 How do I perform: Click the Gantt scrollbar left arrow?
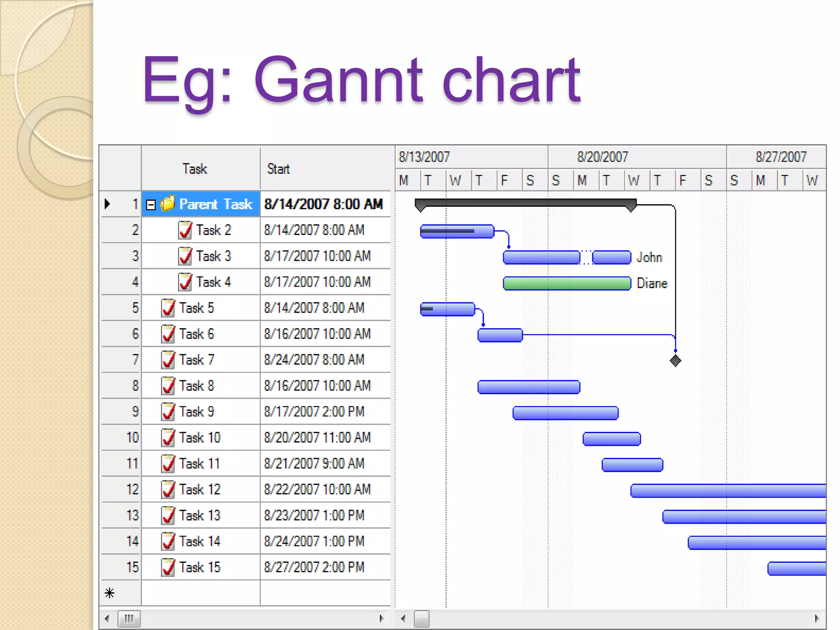pyautogui.click(x=403, y=619)
